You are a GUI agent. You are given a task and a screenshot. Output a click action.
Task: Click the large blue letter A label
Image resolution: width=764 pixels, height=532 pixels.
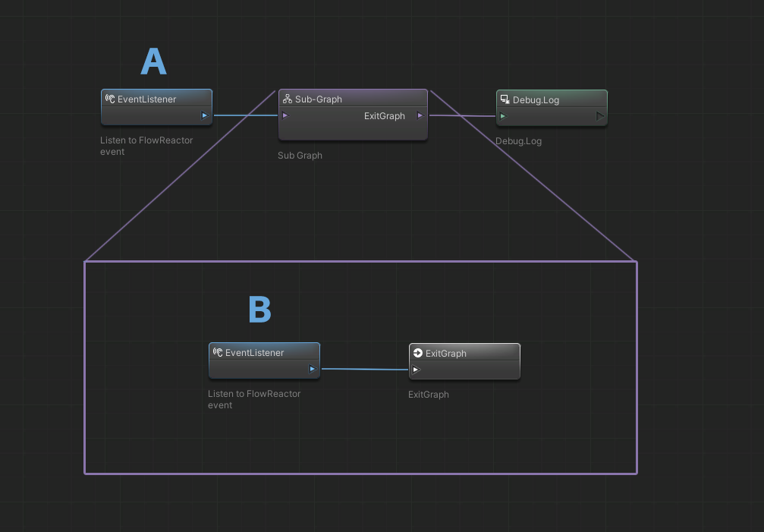[153, 62]
